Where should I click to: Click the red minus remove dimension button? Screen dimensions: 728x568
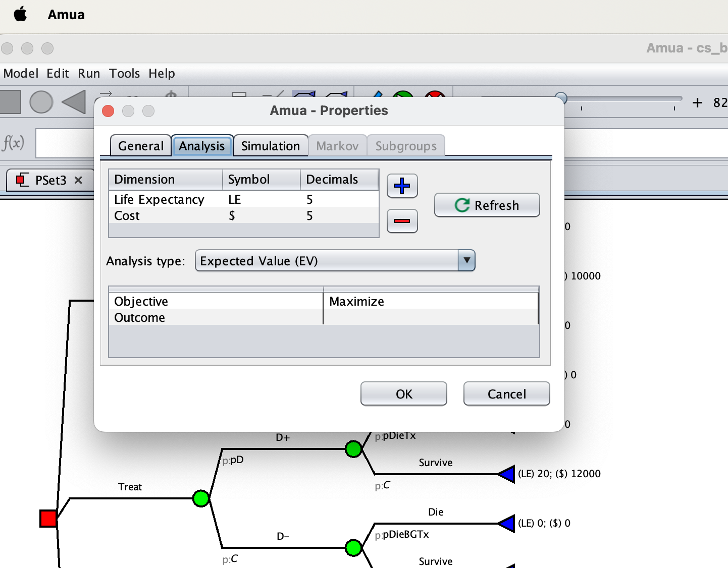tap(402, 221)
